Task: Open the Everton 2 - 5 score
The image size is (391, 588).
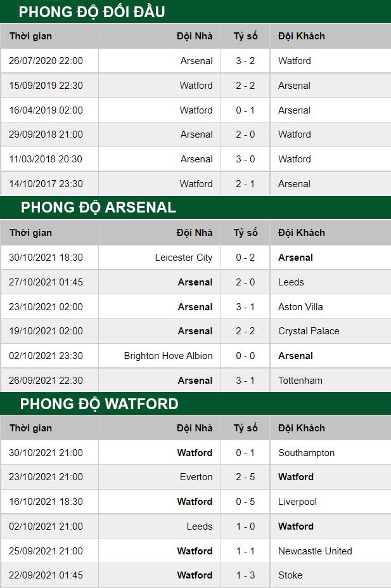Action: point(245,477)
